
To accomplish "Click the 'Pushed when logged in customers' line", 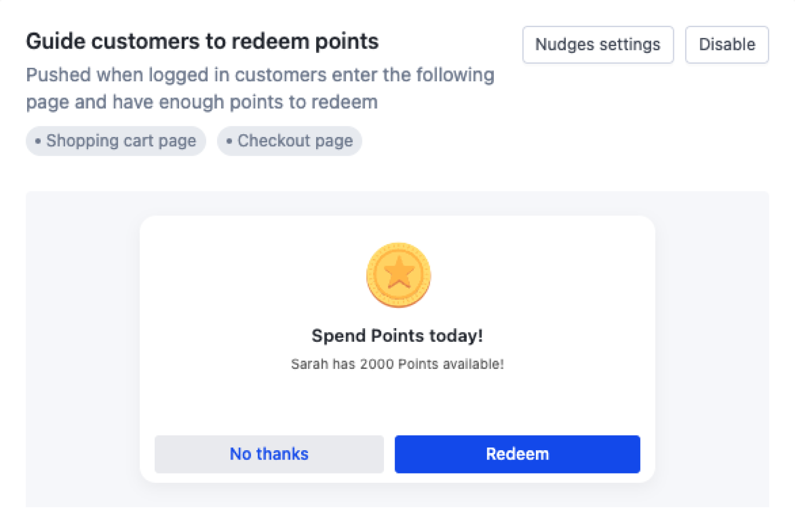I will [260, 75].
